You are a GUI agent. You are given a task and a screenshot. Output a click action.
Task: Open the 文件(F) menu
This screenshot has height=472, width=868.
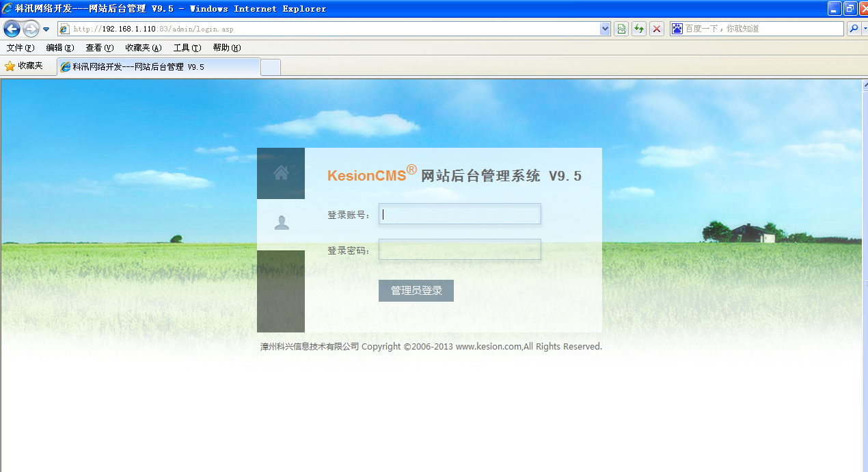pyautogui.click(x=20, y=48)
